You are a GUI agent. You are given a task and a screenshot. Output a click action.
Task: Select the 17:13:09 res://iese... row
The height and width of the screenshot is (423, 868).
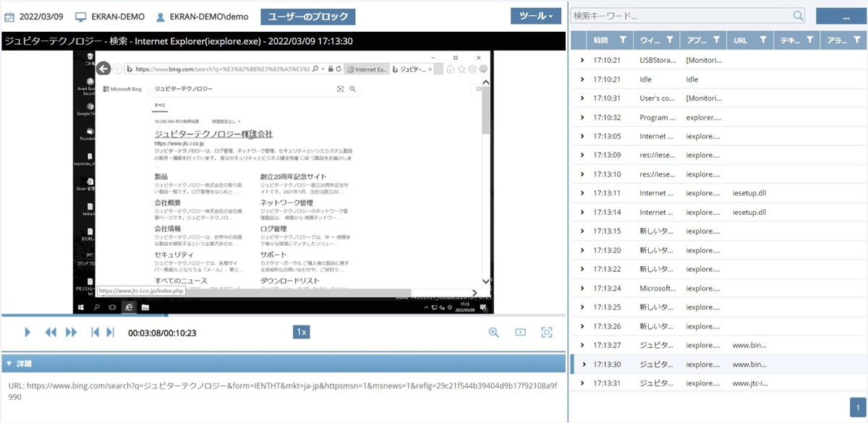click(x=719, y=155)
